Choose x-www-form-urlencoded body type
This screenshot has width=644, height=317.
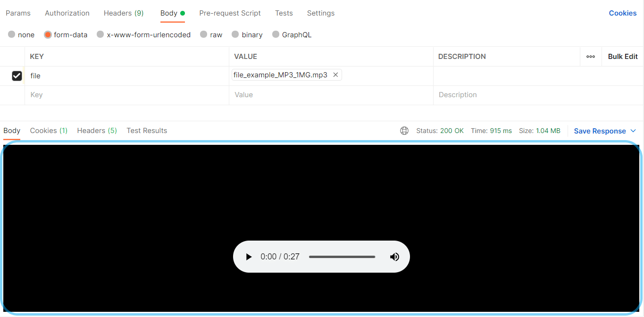click(x=100, y=34)
